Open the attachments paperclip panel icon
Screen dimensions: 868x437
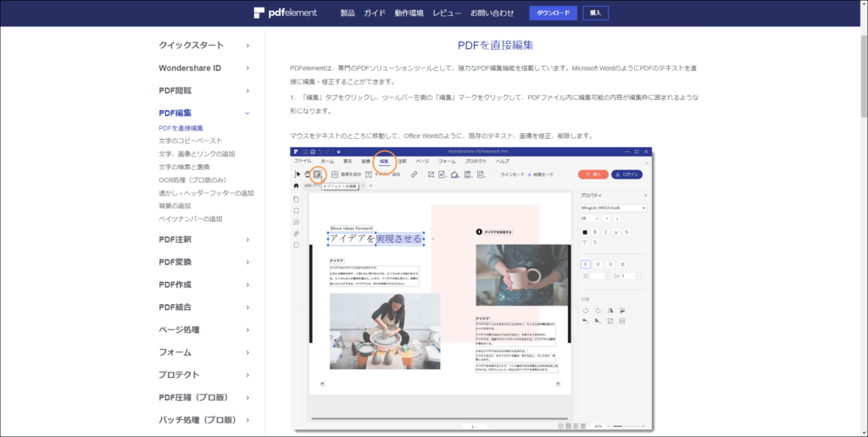click(x=296, y=234)
